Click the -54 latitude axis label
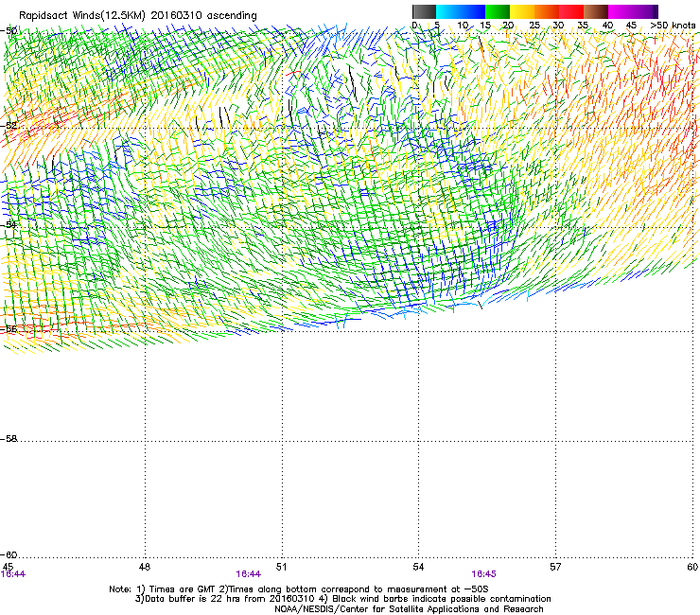Viewport: 700px width, 615px height. point(9,224)
